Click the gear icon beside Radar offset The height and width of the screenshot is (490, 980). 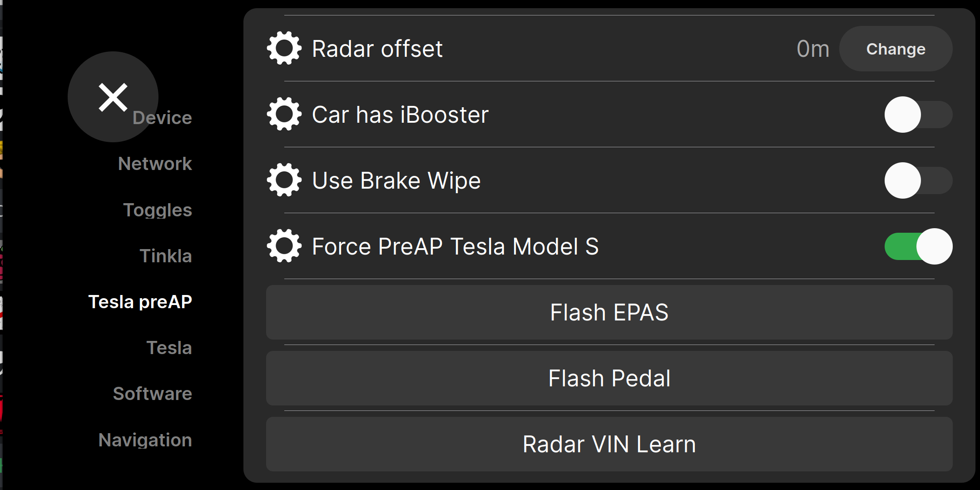[284, 48]
